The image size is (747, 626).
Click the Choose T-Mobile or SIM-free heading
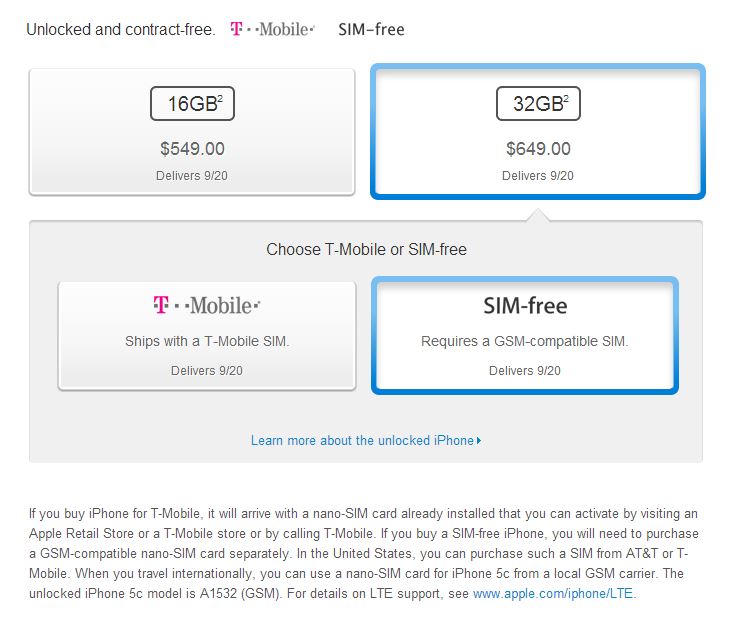[x=366, y=249]
